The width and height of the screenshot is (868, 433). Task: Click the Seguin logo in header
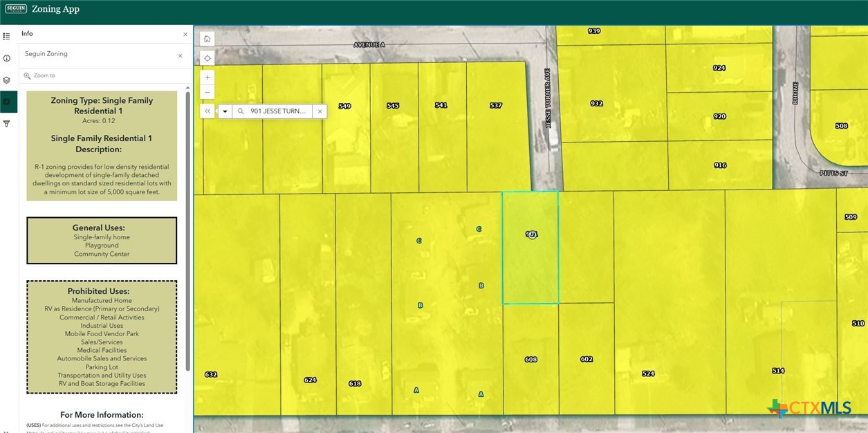point(15,9)
